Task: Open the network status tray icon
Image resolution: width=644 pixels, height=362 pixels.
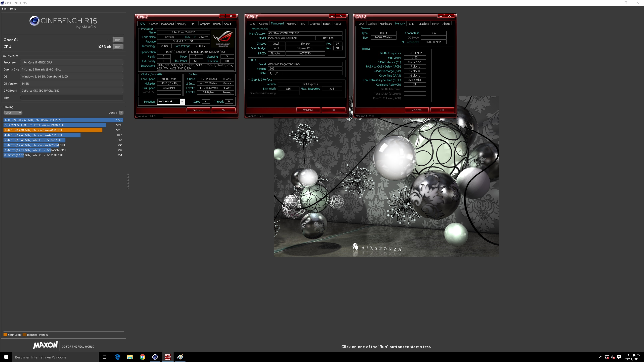Action: (x=607, y=357)
